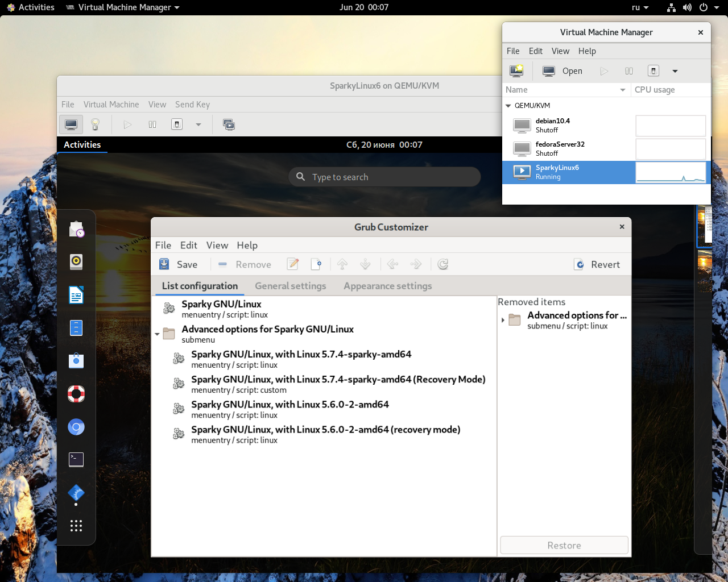Screen dimensions: 728x582
Task: Click the guest search field
Action: (384, 177)
